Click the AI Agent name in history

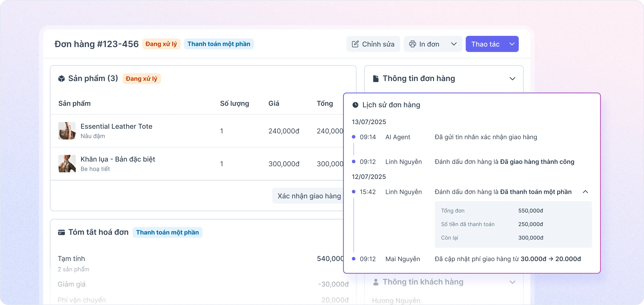[398, 137]
